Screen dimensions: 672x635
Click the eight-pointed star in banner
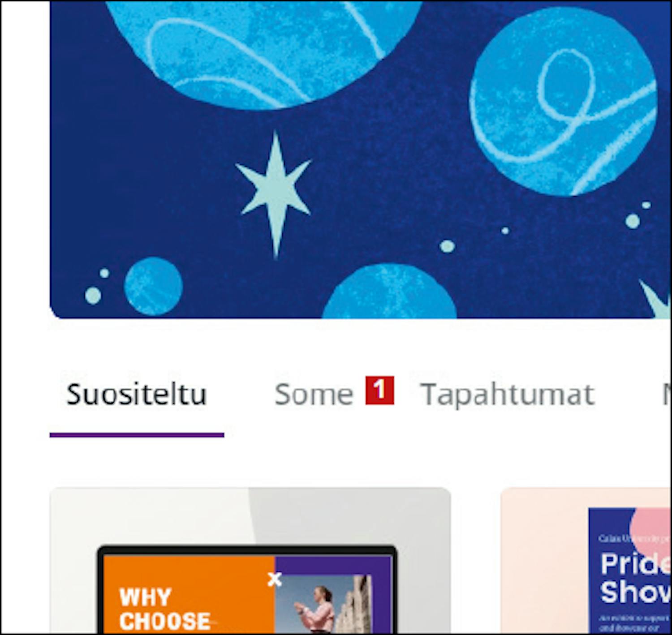274,193
